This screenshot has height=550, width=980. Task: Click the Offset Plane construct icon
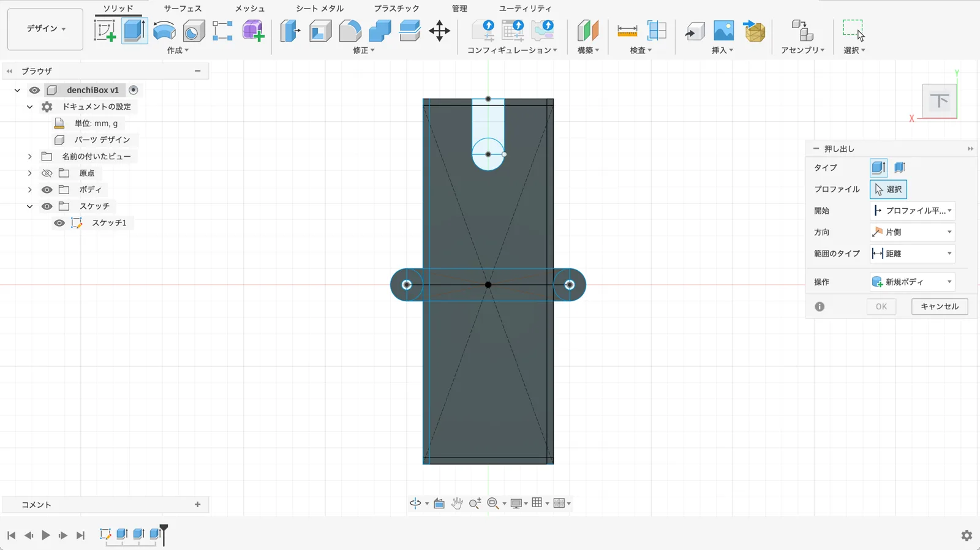pyautogui.click(x=587, y=31)
